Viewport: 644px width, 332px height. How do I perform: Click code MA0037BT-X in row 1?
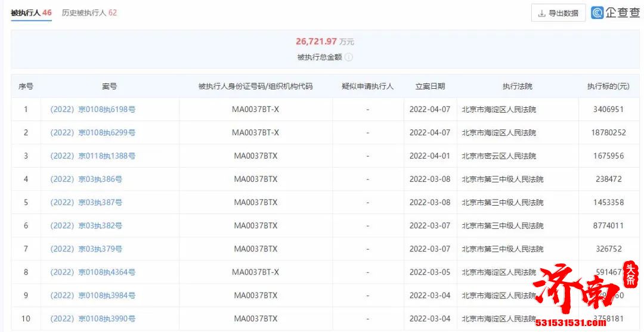click(255, 110)
